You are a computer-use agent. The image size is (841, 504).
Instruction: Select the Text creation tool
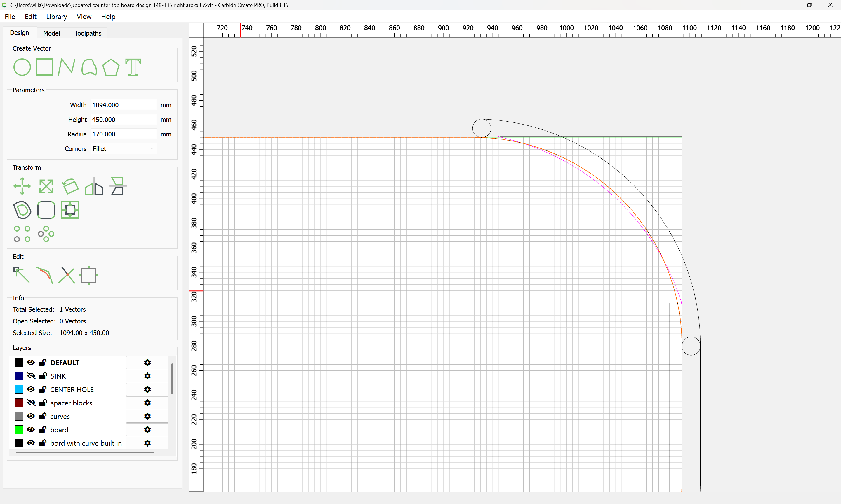[x=133, y=67]
